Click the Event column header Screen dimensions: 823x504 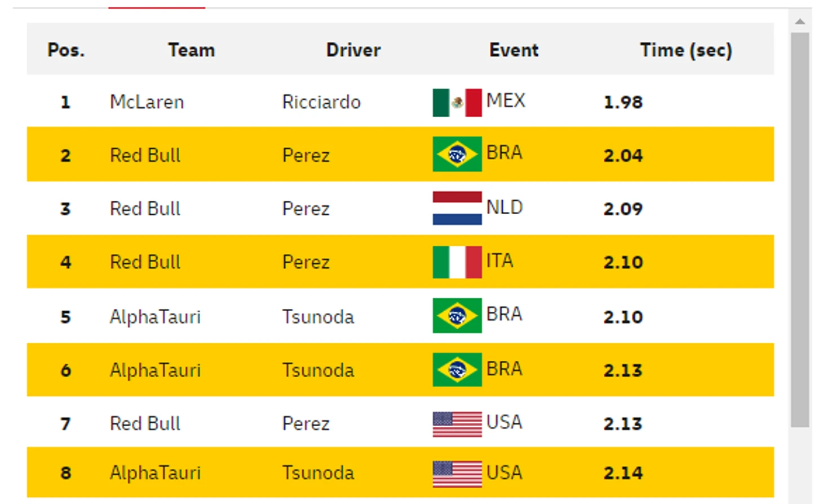[514, 50]
